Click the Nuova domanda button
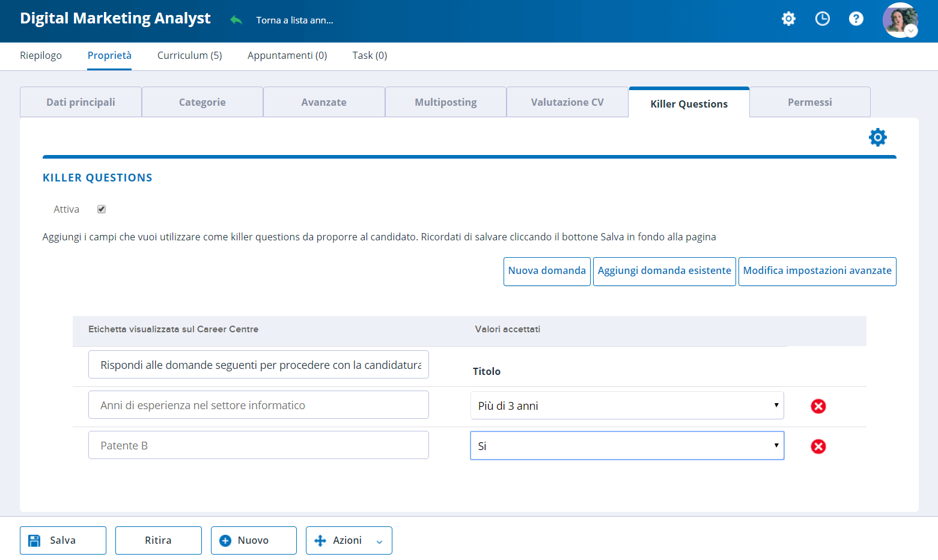 coord(547,271)
